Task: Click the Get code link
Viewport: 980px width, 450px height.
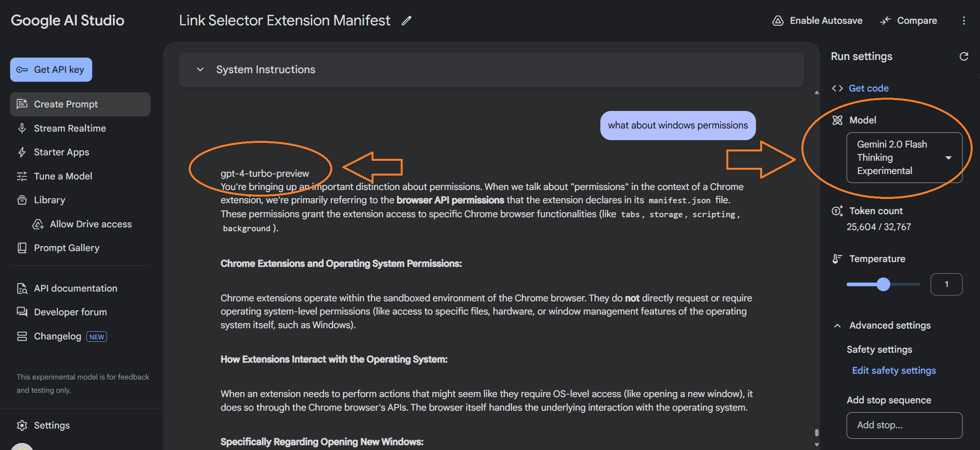Action: click(x=868, y=88)
